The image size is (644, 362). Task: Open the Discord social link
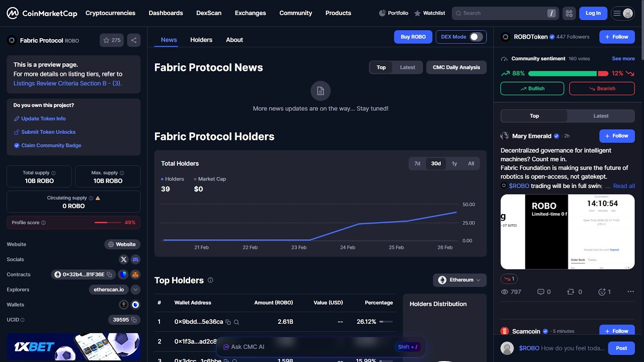[135, 259]
